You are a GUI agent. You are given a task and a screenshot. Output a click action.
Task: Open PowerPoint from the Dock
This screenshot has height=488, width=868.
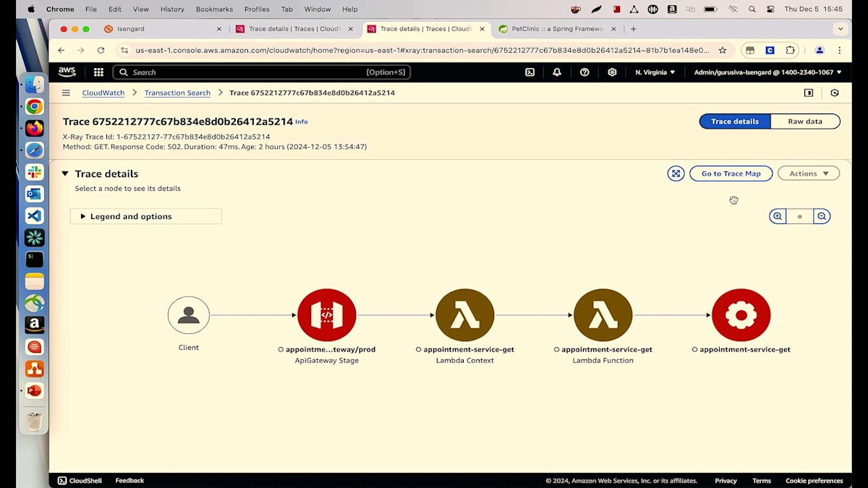pos(34,390)
